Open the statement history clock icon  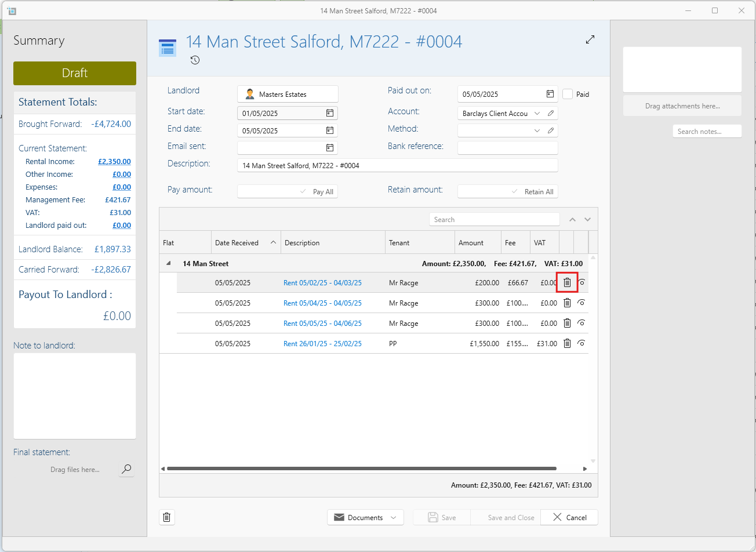[x=195, y=60]
